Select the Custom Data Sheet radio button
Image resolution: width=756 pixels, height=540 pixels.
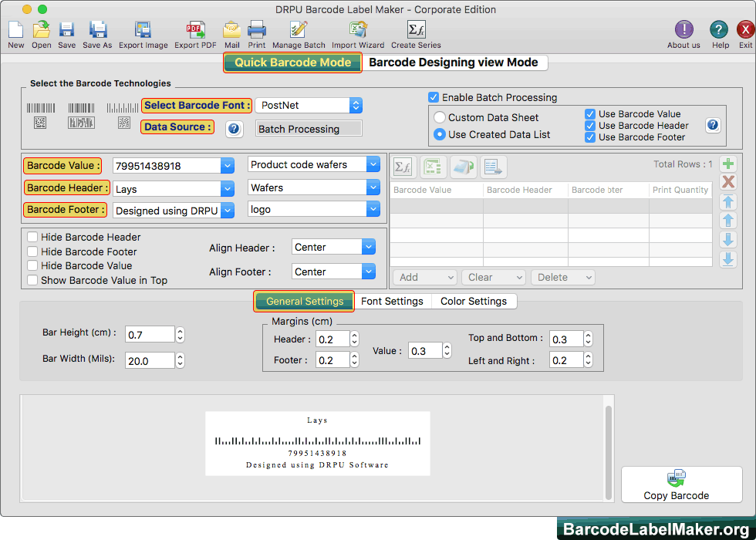point(439,117)
